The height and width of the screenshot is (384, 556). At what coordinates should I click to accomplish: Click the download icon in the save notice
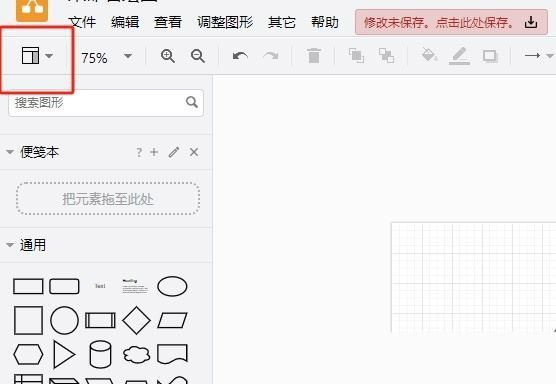point(531,22)
